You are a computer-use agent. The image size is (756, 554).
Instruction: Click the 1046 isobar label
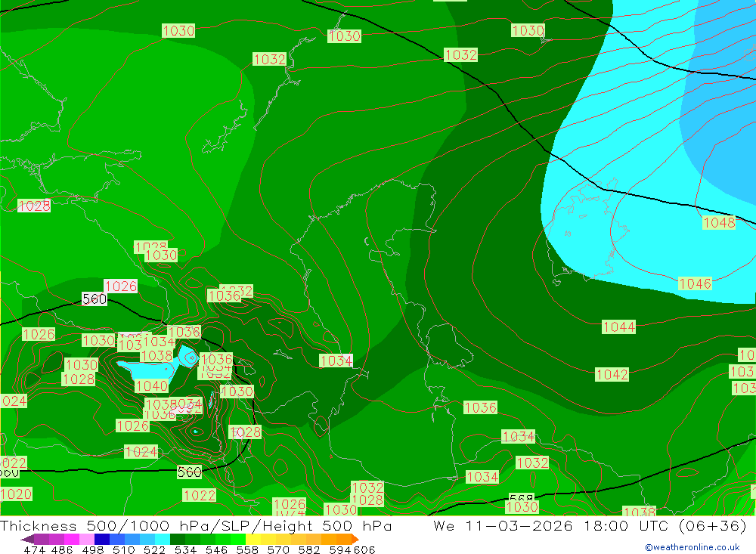[x=695, y=283]
